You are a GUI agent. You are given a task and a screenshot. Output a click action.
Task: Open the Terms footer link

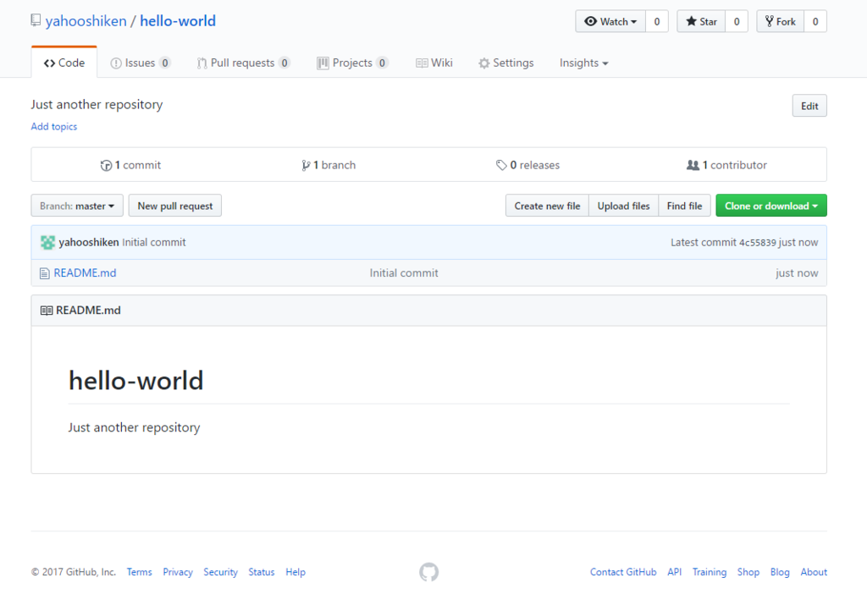point(140,572)
